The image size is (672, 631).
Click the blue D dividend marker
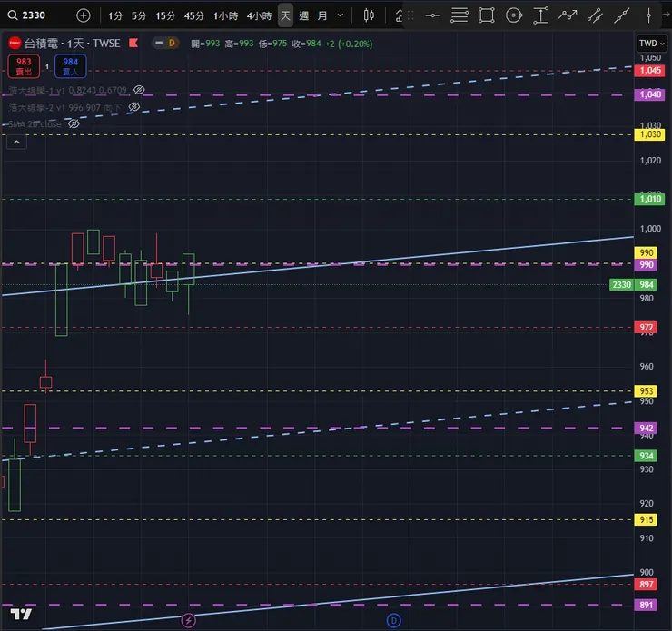pyautogui.click(x=393, y=620)
